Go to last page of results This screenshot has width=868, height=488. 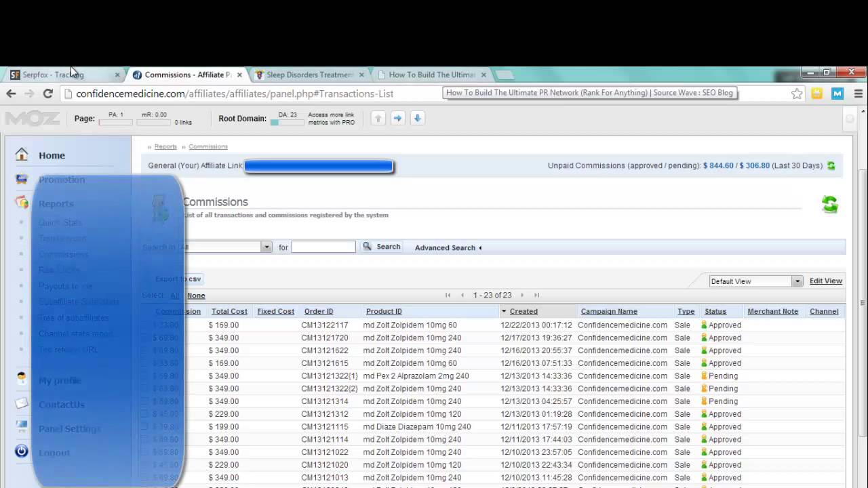pyautogui.click(x=536, y=295)
